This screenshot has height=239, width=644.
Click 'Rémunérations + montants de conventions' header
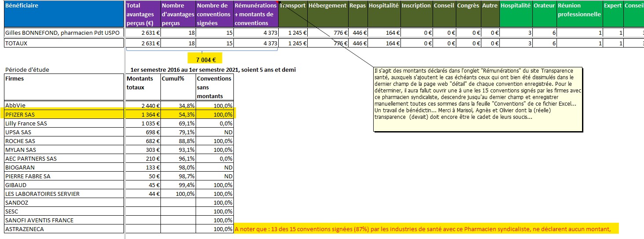[256, 14]
